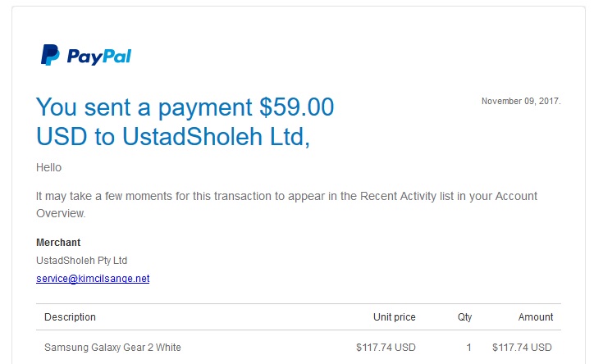
Task: Click the Merchant section label
Action: (58, 243)
